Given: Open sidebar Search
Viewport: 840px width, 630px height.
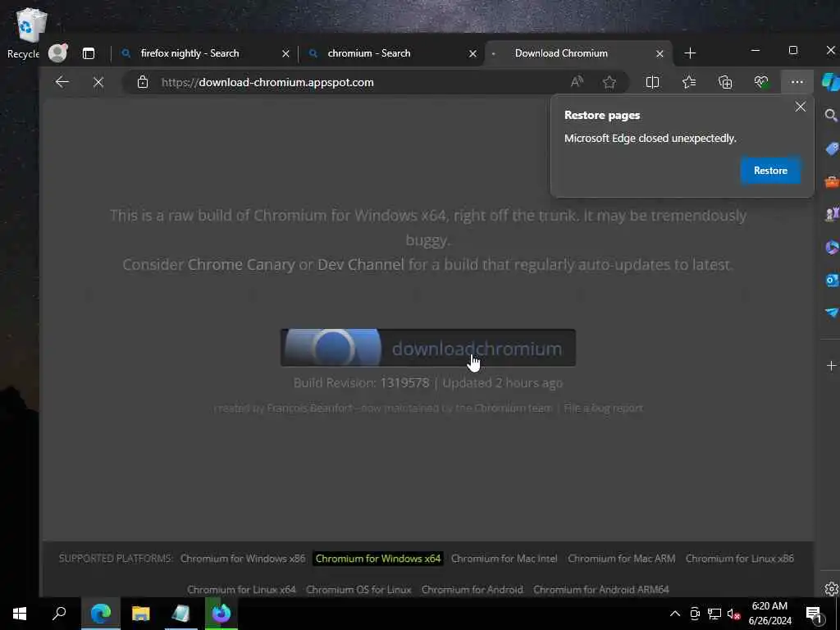Looking at the screenshot, I should point(832,115).
